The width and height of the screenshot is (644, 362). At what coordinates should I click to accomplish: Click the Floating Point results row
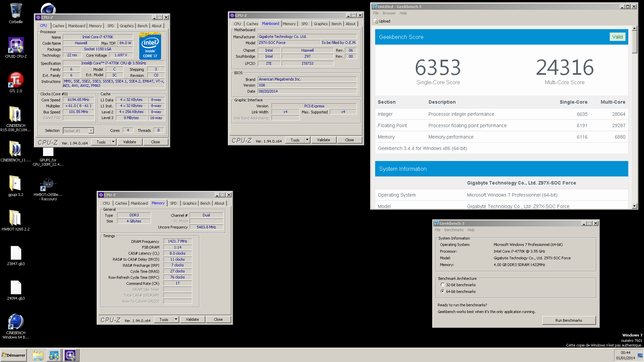(501, 125)
